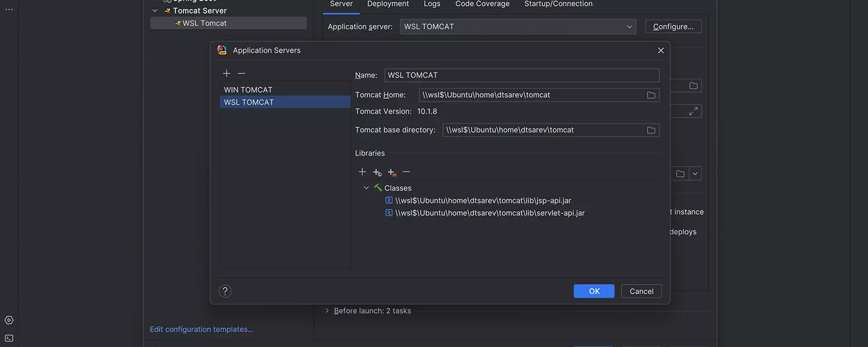
Task: Select WIN TOMCAT in server list
Action: 248,90
